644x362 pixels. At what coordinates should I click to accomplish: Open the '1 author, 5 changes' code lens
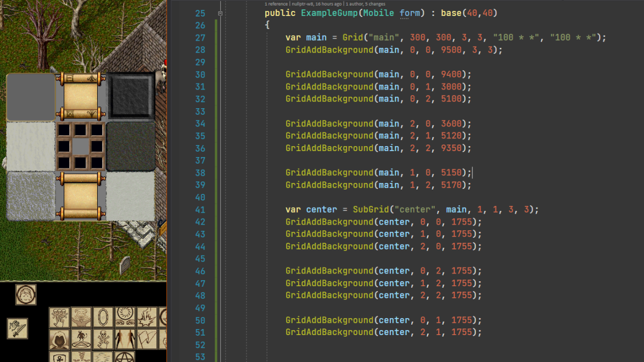coord(366,4)
